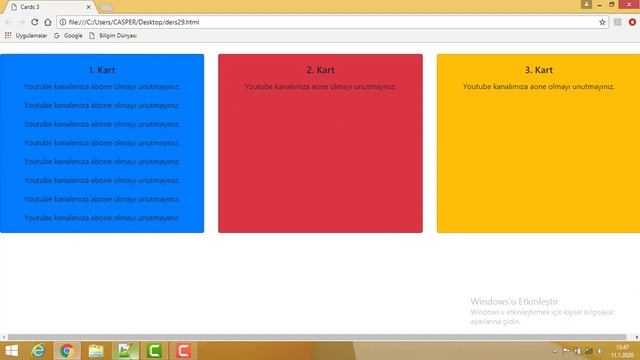Switch to Chrome in the taskbar
Image resolution: width=640 pixels, height=360 pixels.
click(67, 351)
